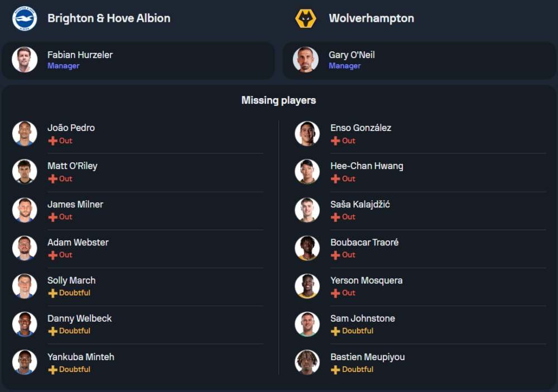Click the red Out icon under Matt O'Riley
Image resolution: width=558 pixels, height=392 pixels.
[x=52, y=179]
